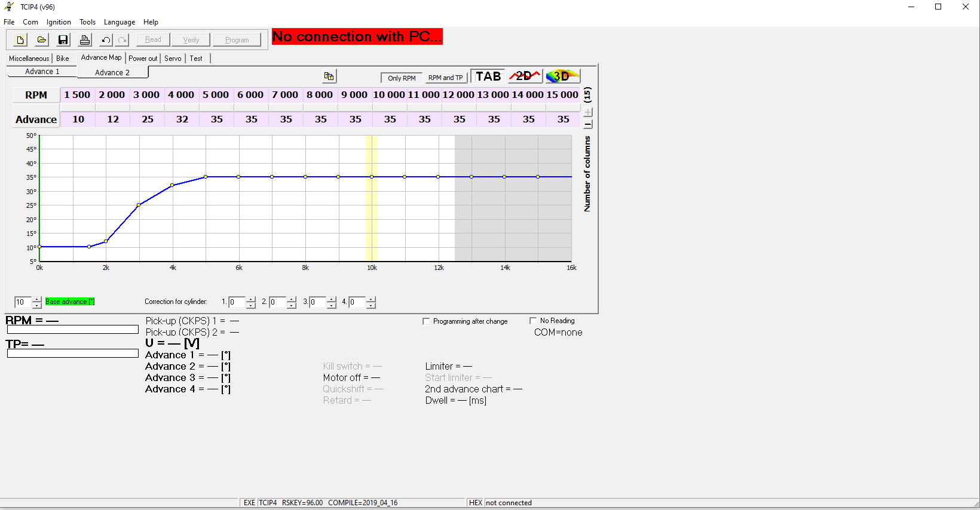The width and height of the screenshot is (980, 510).
Task: Switch to the Test tab
Action: pos(196,59)
